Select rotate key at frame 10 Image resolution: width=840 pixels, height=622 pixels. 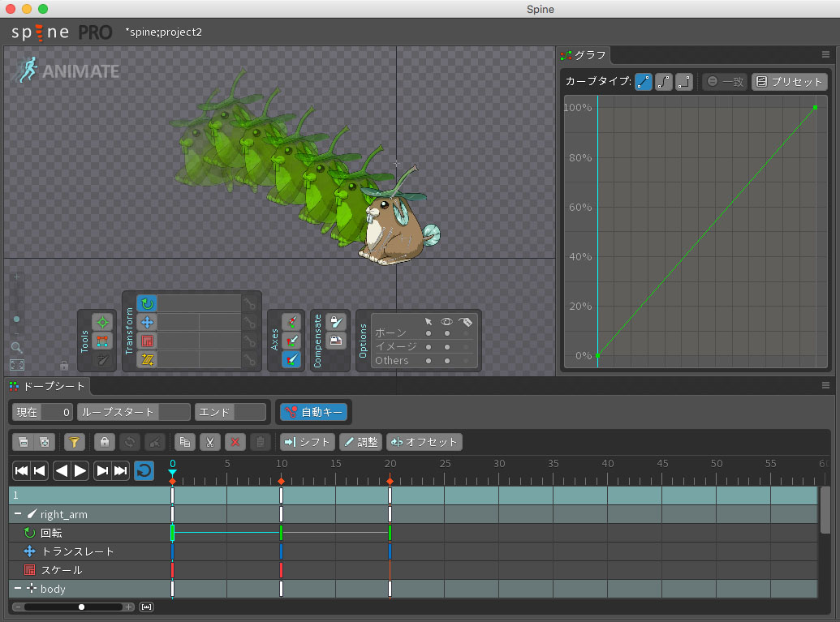click(282, 533)
